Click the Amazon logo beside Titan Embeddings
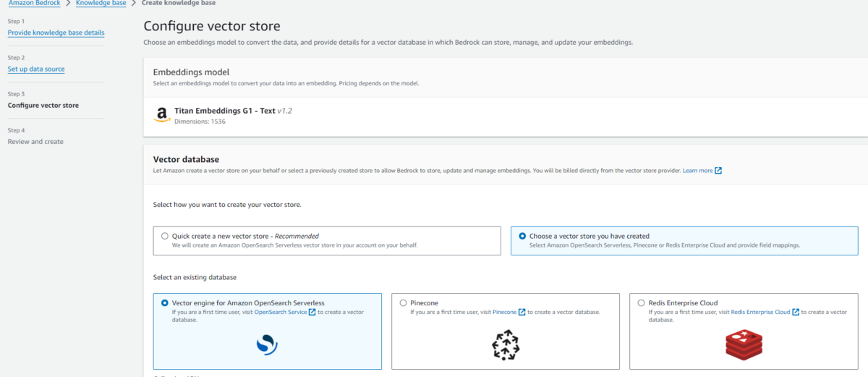The image size is (868, 377). pos(163,115)
